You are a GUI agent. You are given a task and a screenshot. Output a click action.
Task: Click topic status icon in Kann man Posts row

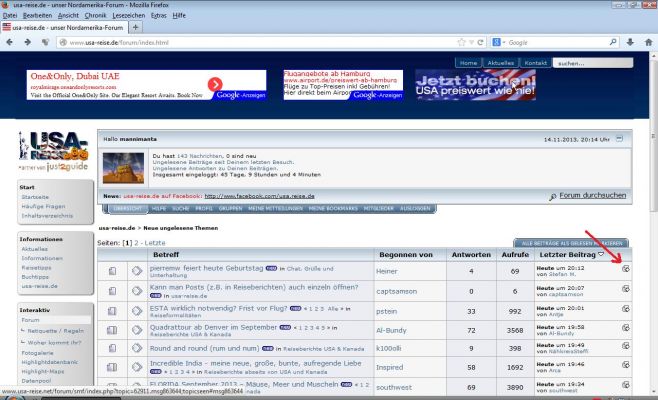112,290
